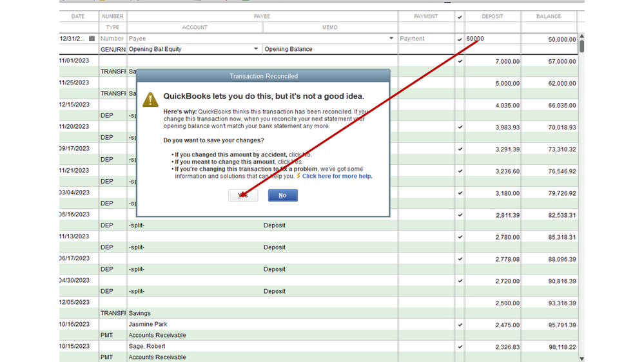The width and height of the screenshot is (644, 362).
Task: Click the Number input field
Action: pyautogui.click(x=112, y=39)
